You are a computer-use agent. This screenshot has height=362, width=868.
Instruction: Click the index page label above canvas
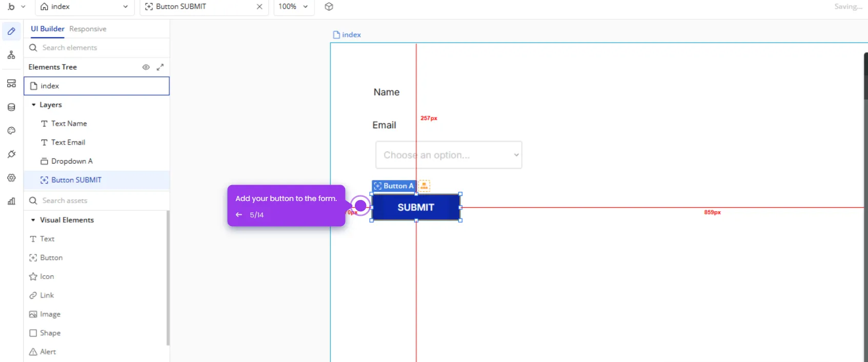coord(347,35)
